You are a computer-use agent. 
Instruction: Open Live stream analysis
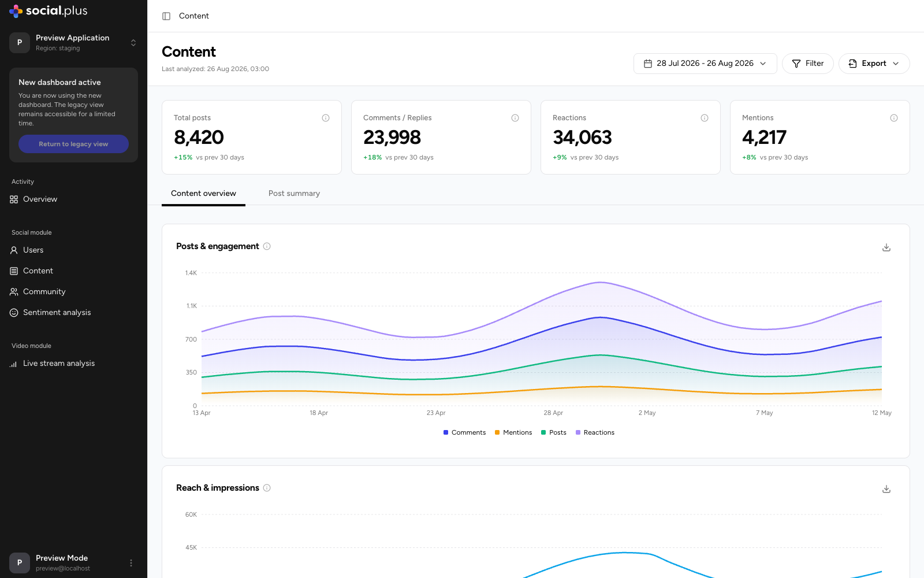(73, 364)
